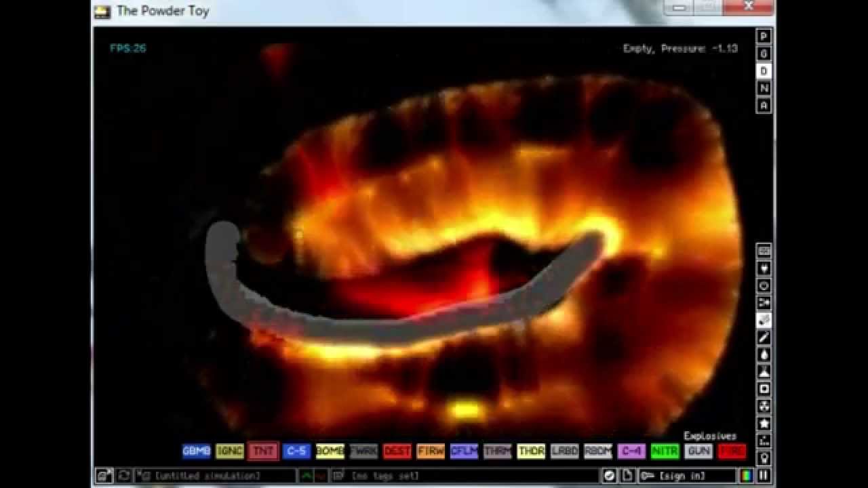This screenshot has height=488, width=868.
Task: Open the Powders pile category icon
Action: pyautogui.click(x=764, y=372)
